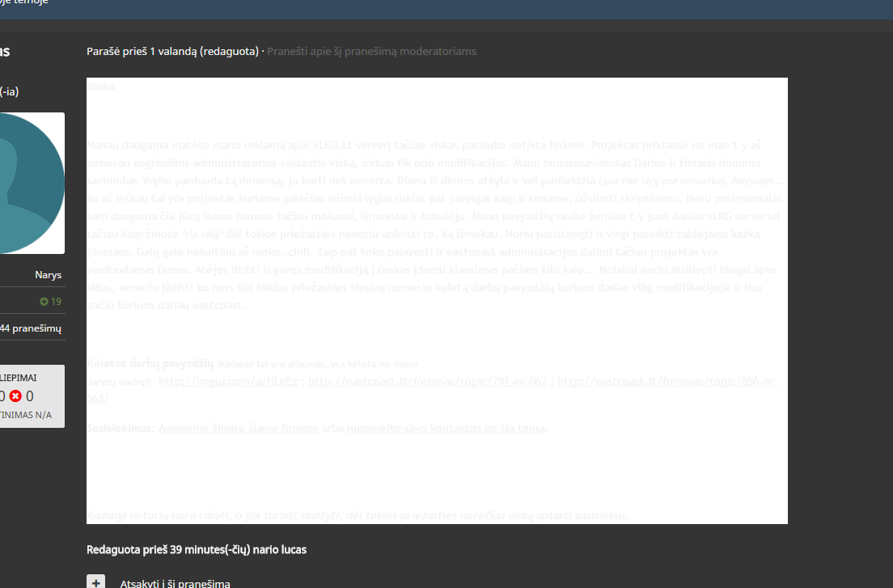Click the 'Aloha,' greeting in the post
The image size is (893, 588).
point(103,87)
